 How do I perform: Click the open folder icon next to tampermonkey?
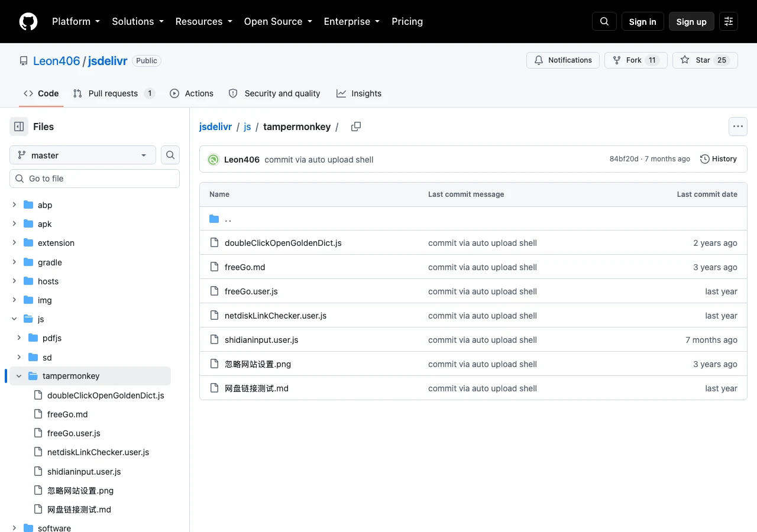(33, 376)
